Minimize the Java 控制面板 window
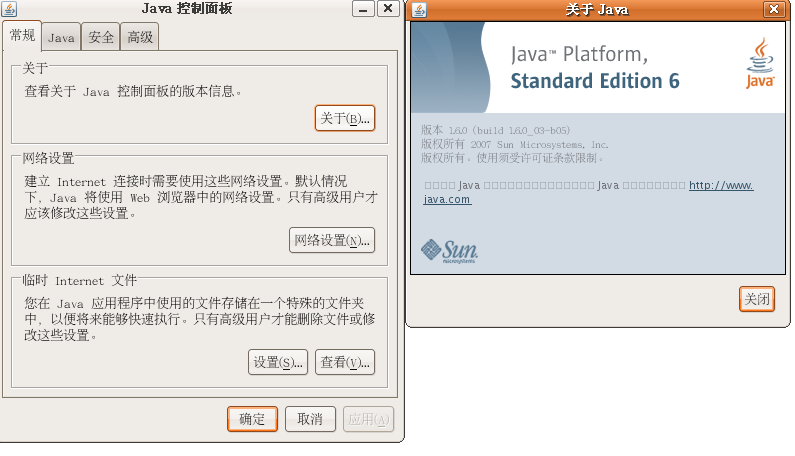The width and height of the screenshot is (795, 456). point(363,9)
